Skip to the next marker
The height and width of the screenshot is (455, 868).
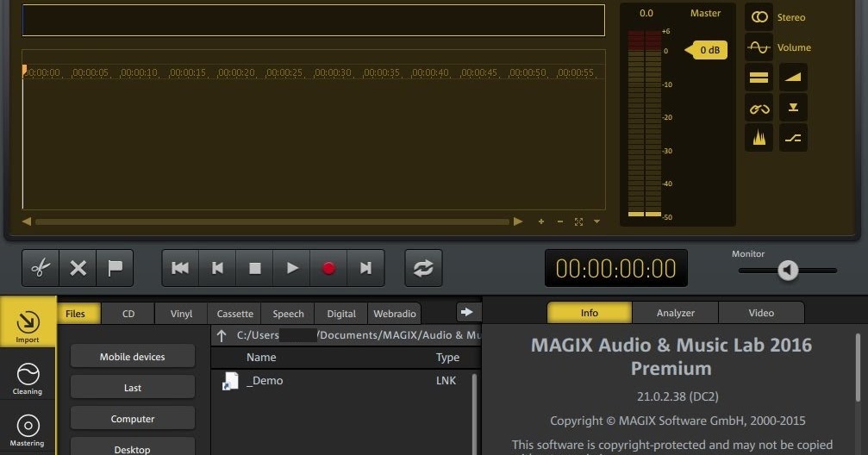[365, 268]
